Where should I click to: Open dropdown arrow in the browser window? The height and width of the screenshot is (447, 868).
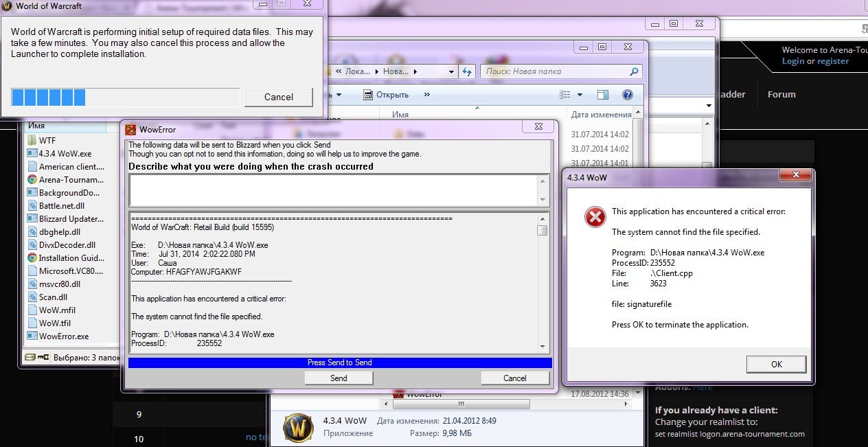pos(709,106)
